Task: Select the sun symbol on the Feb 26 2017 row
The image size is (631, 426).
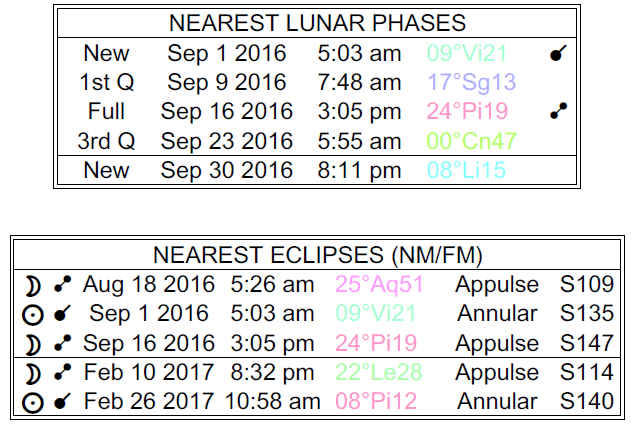Action: coord(35,402)
